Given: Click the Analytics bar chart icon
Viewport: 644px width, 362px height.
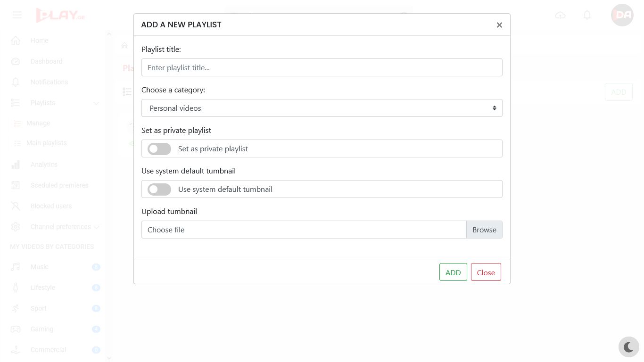Looking at the screenshot, I should click(x=16, y=165).
